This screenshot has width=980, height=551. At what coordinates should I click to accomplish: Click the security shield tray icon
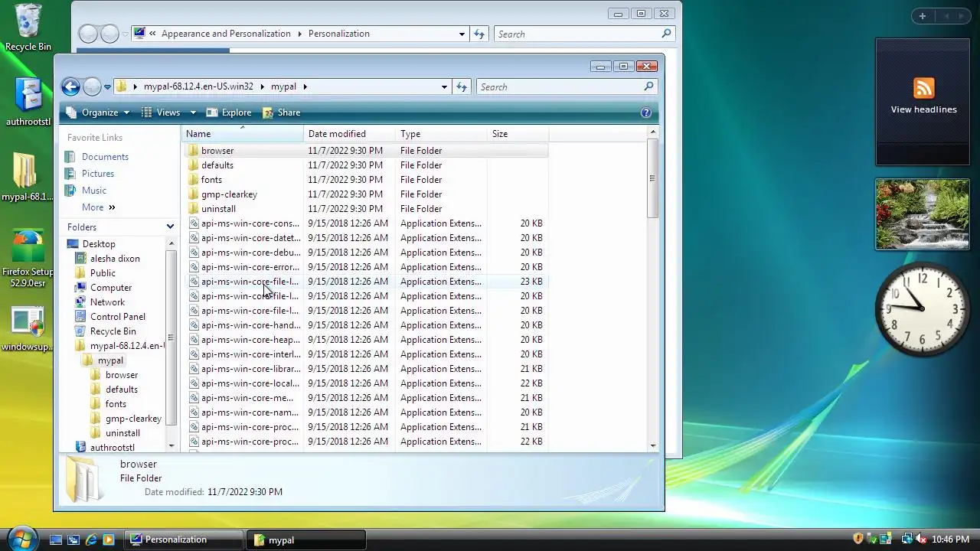(858, 539)
